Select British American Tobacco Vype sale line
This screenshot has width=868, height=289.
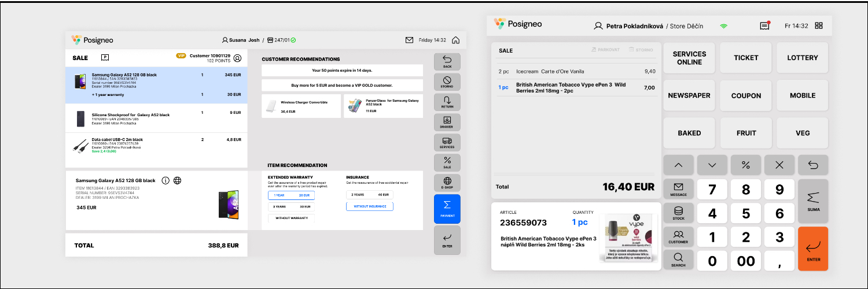coord(577,87)
